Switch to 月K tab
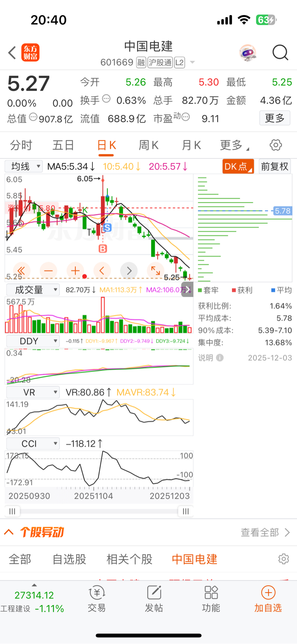This screenshot has height=644, width=297. pyautogui.click(x=191, y=145)
